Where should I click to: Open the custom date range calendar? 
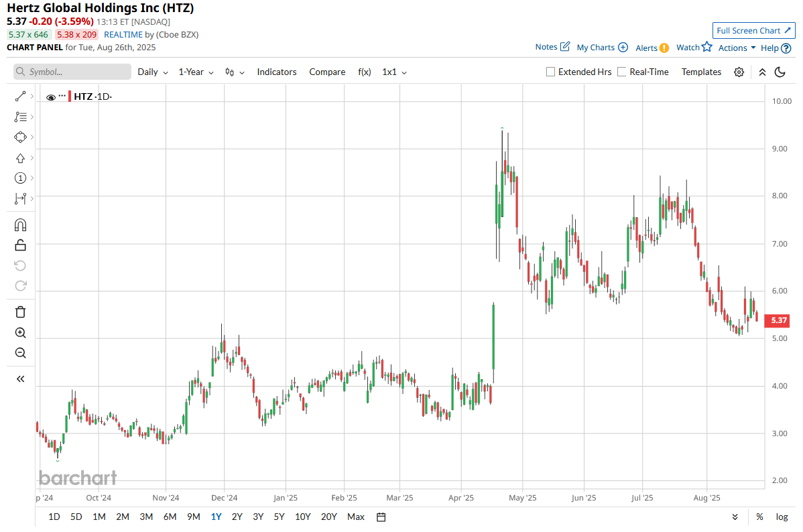(x=381, y=517)
